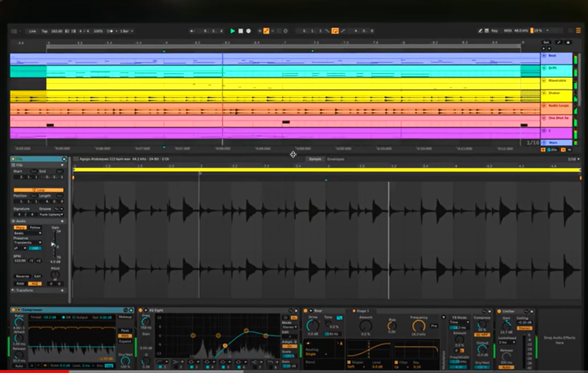Click the Compressor Ratio knob

pyautogui.click(x=18, y=322)
